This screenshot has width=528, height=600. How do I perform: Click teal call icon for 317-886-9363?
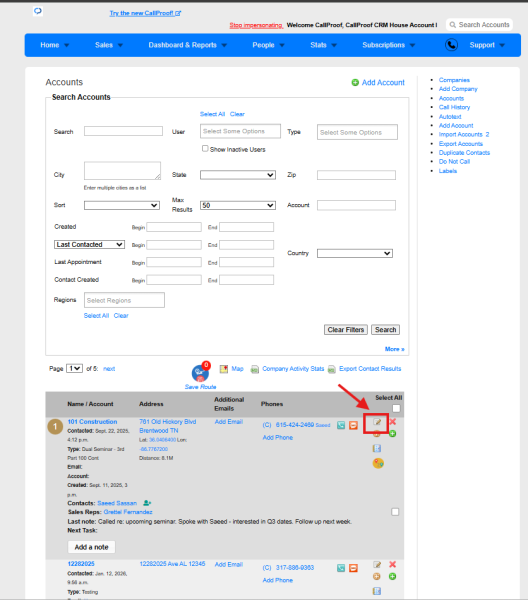341,568
